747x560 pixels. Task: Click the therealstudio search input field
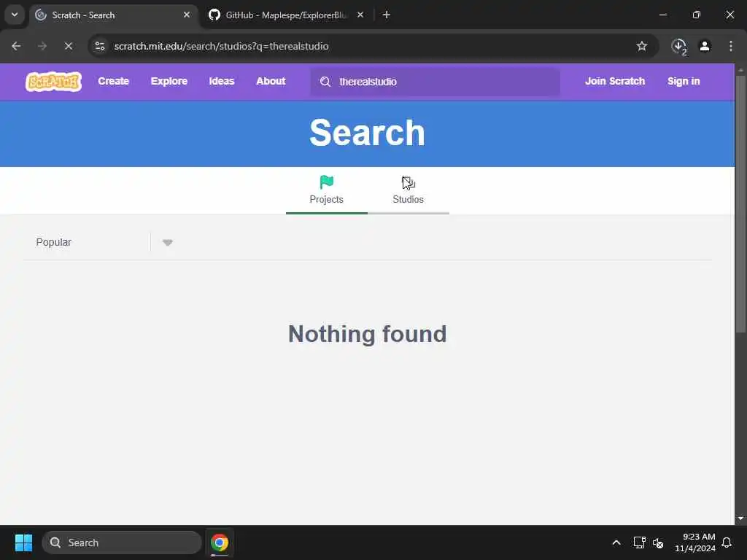(x=435, y=82)
